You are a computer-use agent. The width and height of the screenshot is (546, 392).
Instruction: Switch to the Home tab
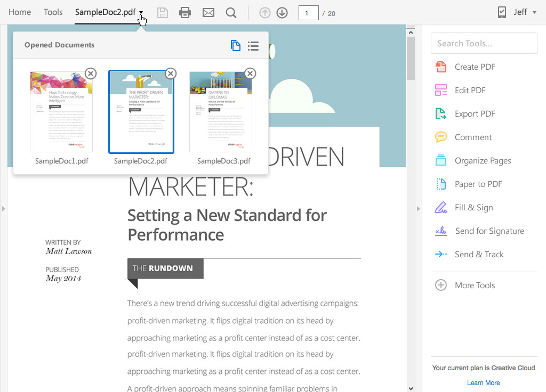point(20,12)
